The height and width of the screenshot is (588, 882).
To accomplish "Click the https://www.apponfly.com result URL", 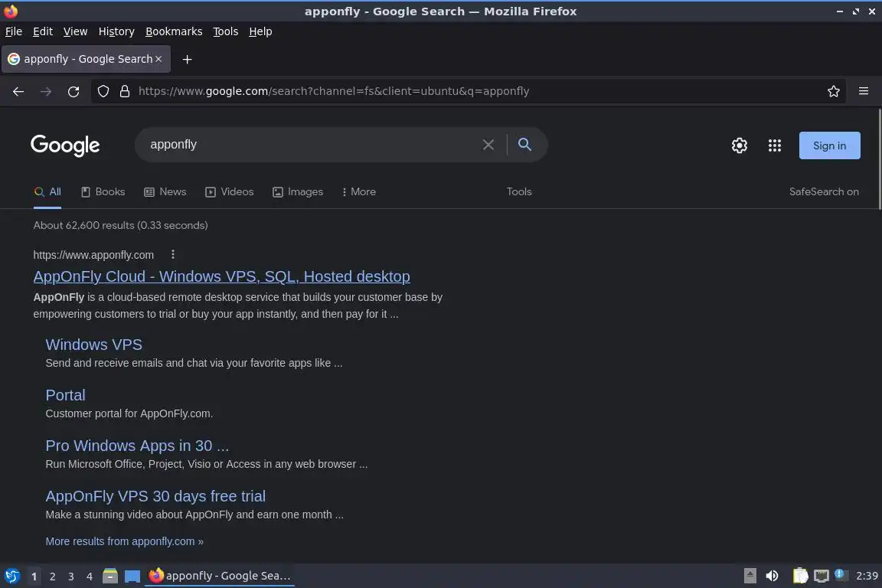I will (93, 255).
